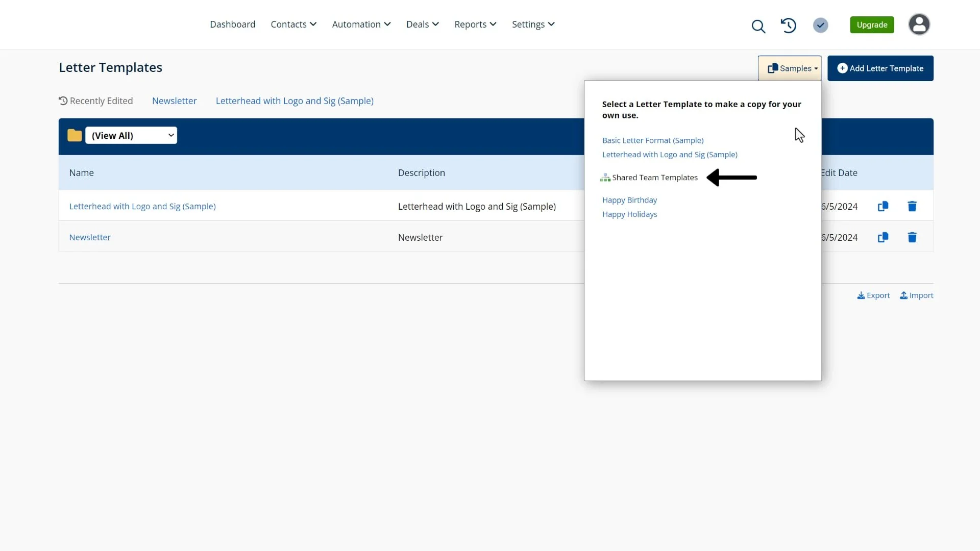Click the checkmark tasks icon
This screenshot has height=551, width=980.
click(x=820, y=25)
